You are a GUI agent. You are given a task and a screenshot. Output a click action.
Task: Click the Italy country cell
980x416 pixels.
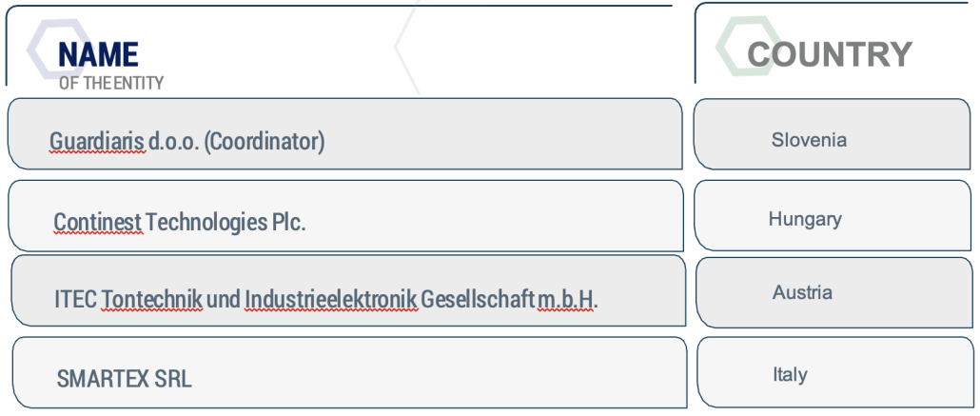[835, 371]
